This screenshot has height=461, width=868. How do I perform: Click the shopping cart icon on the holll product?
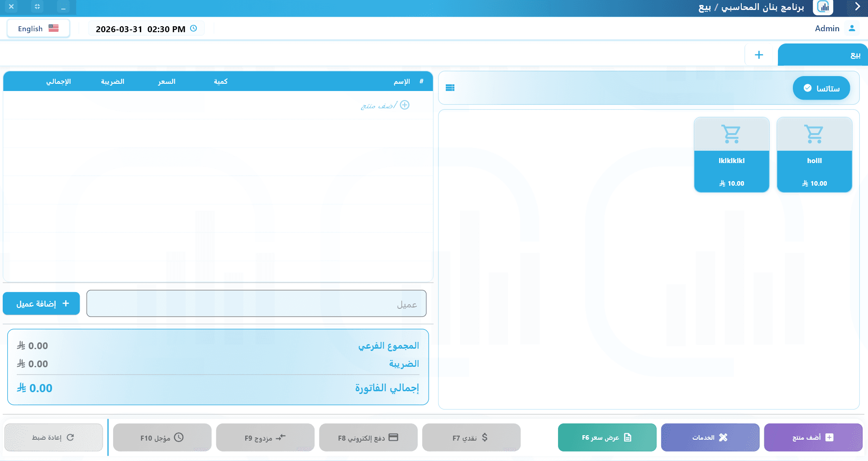(x=813, y=134)
